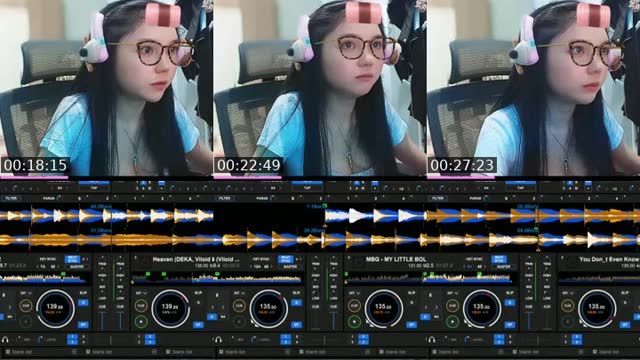Screen dimensions: 640x360
Task: Click left deck jog wheel in 00:22:49 frame
Action: [268, 309]
